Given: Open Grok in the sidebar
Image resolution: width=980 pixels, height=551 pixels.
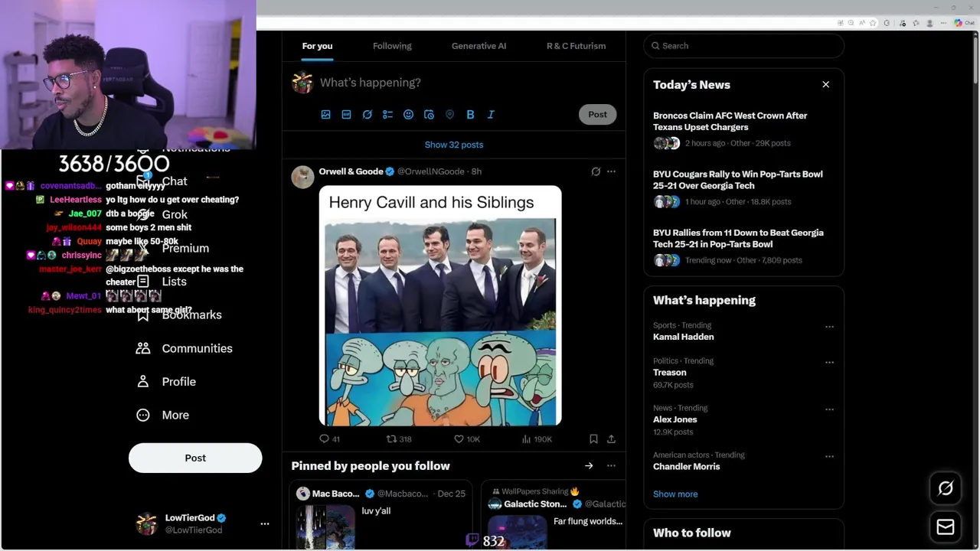Looking at the screenshot, I should 162,214.
